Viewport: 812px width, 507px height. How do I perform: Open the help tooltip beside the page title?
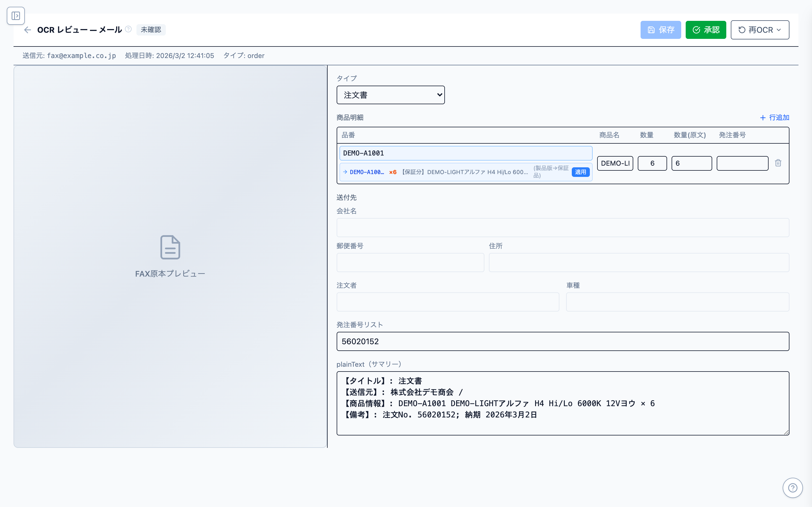pyautogui.click(x=128, y=29)
